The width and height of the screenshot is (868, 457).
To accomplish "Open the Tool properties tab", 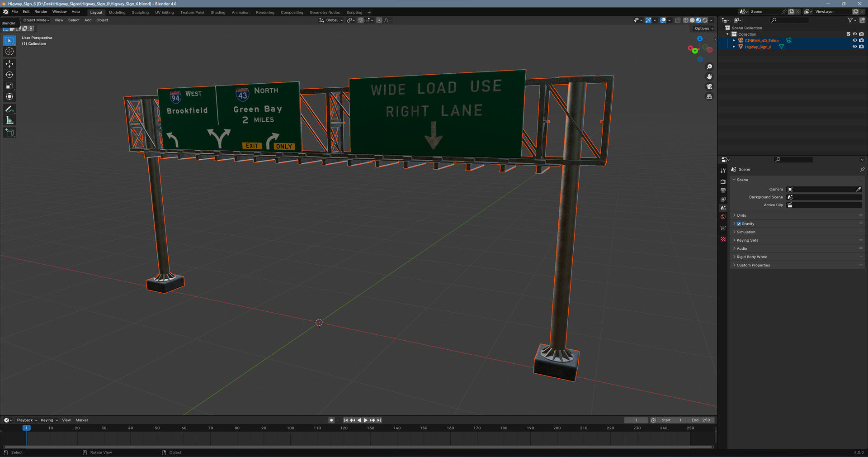I will [x=723, y=171].
